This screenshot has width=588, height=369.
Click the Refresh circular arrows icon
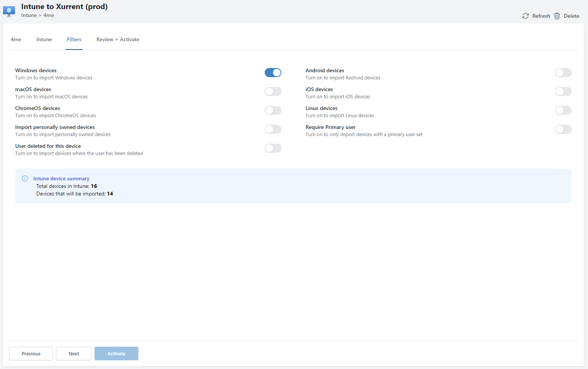pyautogui.click(x=525, y=16)
